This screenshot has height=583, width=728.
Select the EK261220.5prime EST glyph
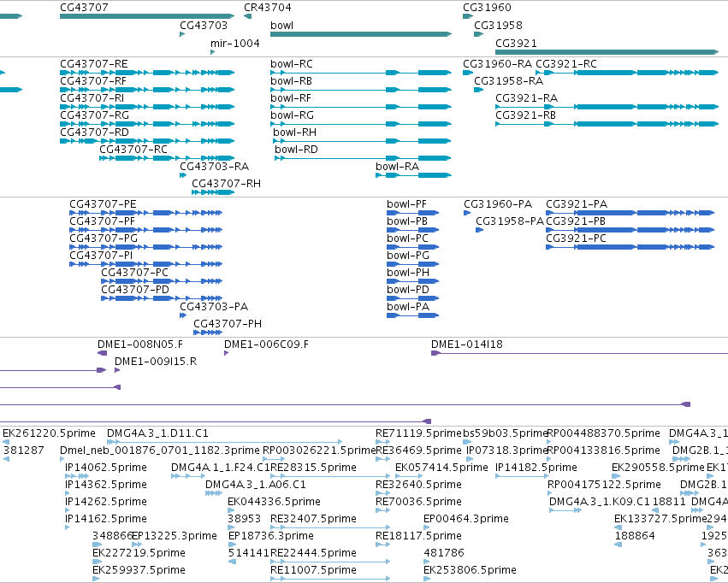pyautogui.click(x=6, y=442)
